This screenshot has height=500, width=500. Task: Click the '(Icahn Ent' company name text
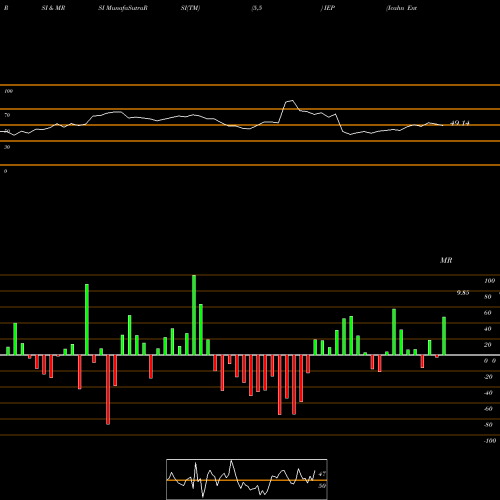point(401,8)
